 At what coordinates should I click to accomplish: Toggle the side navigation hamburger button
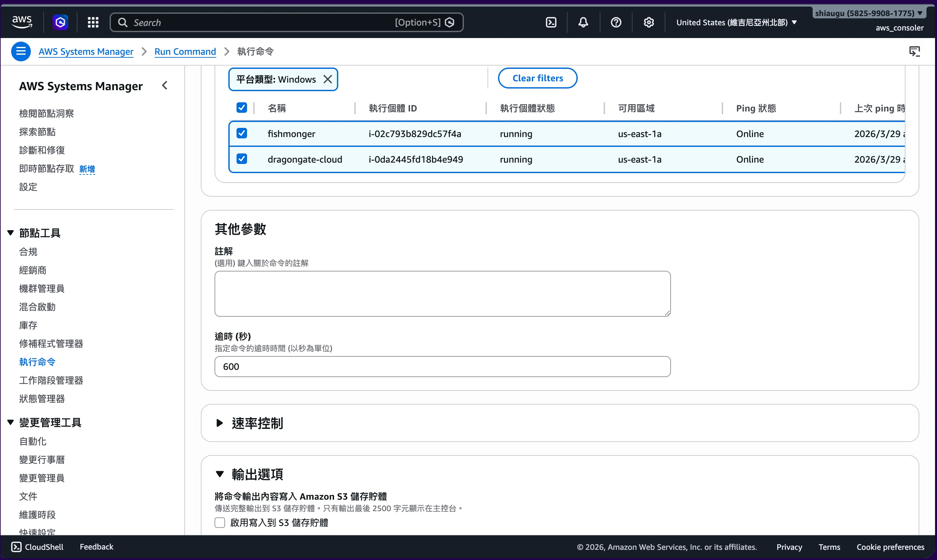(x=21, y=51)
